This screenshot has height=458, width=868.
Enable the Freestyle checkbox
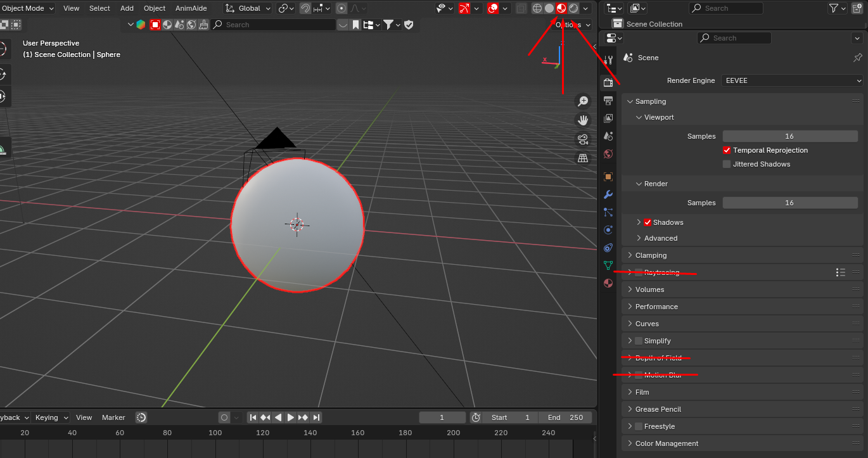point(639,426)
